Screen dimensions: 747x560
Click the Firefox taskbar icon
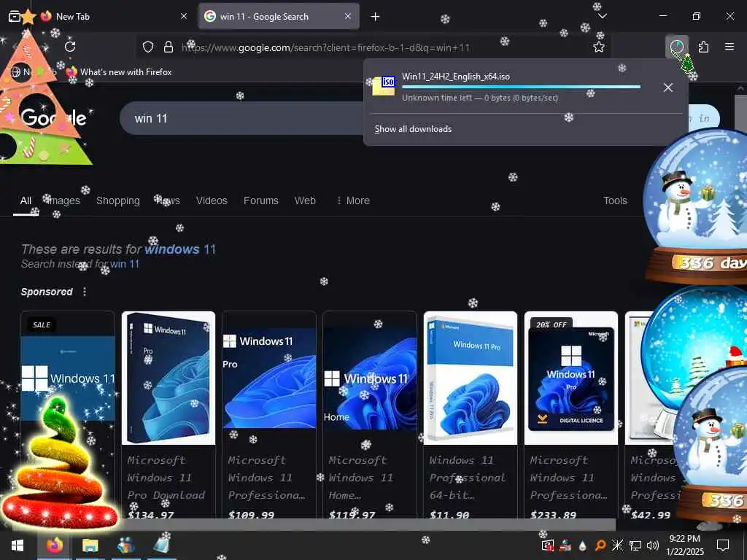54,545
